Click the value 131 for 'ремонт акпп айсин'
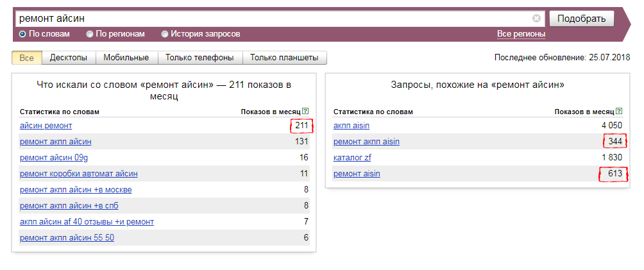Screen dimensions: 644x270 [x=301, y=142]
